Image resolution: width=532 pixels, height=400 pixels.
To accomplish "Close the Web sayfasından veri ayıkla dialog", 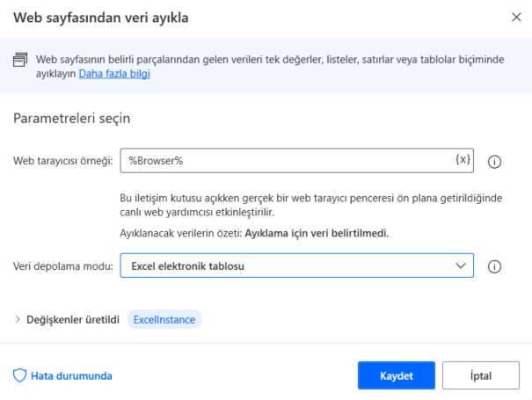I will pyautogui.click(x=514, y=17).
